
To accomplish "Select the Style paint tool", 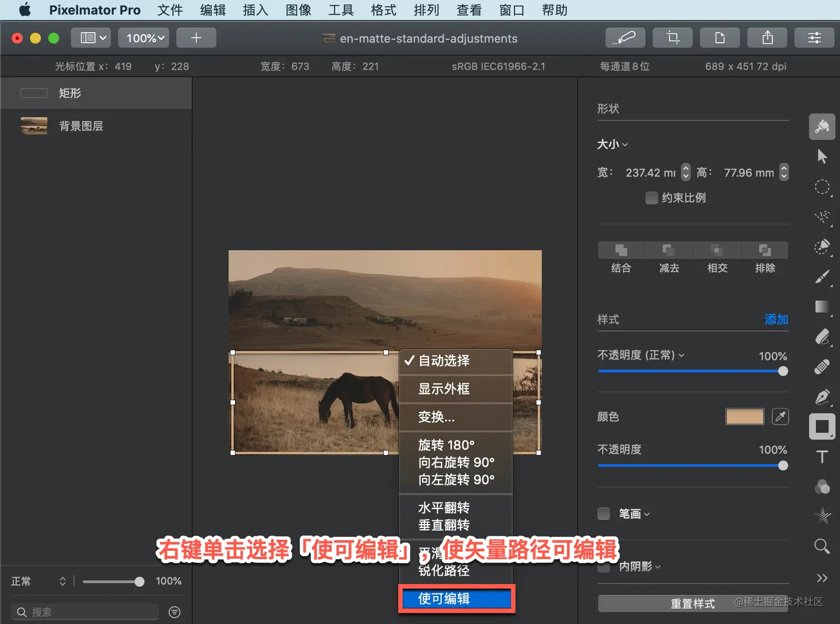I will coord(822,127).
